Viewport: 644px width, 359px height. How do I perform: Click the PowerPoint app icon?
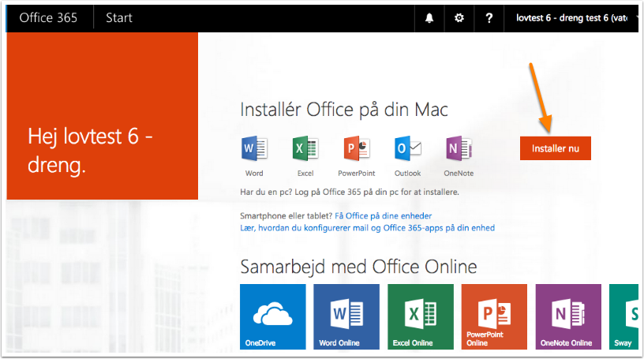[357, 148]
